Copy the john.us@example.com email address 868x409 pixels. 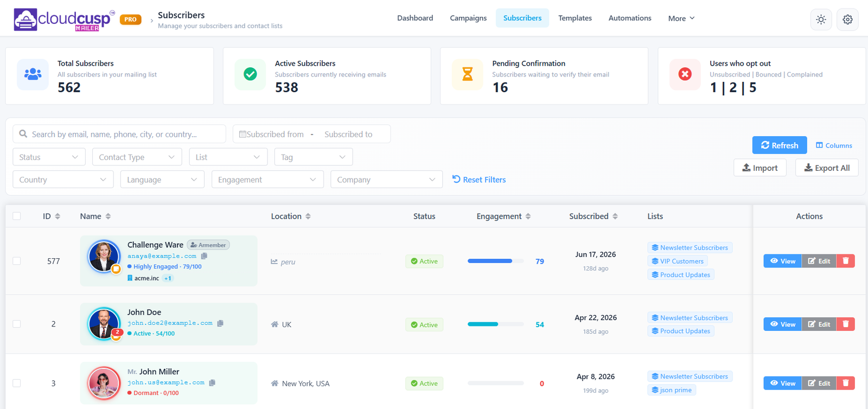[x=212, y=382]
